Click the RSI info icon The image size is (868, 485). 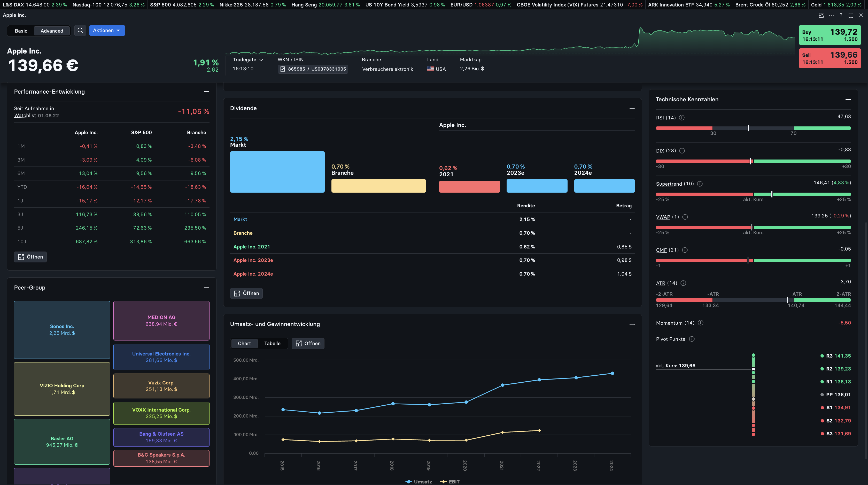(x=682, y=118)
